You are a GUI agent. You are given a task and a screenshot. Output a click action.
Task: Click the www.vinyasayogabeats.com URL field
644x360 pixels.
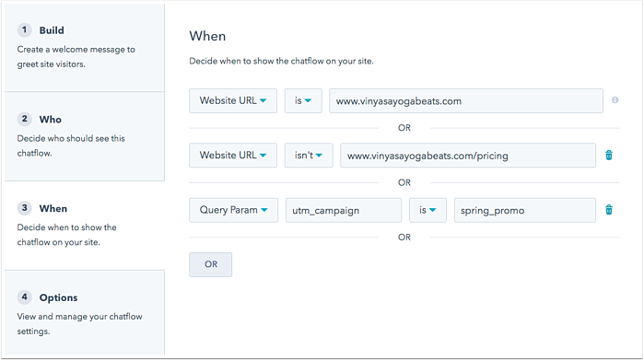(x=466, y=100)
